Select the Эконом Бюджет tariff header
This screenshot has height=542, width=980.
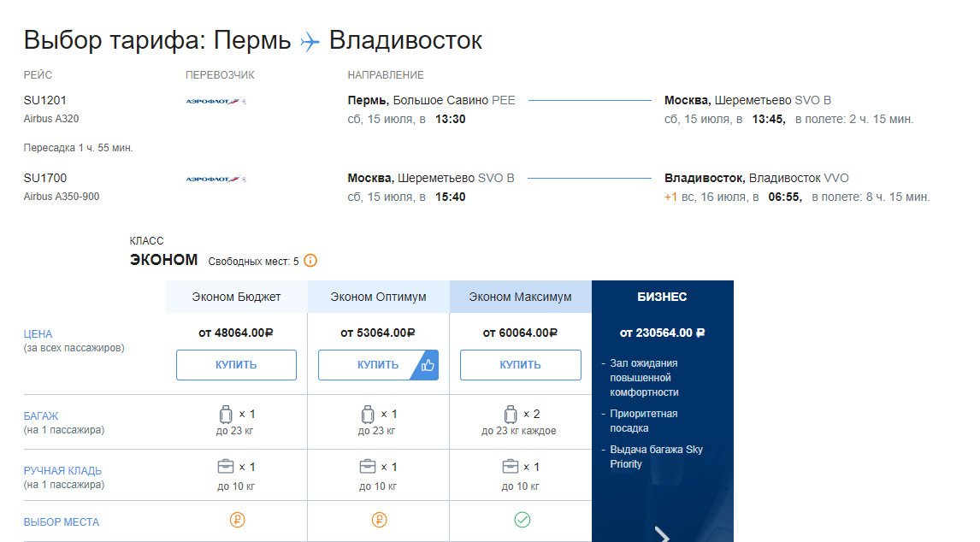237,297
